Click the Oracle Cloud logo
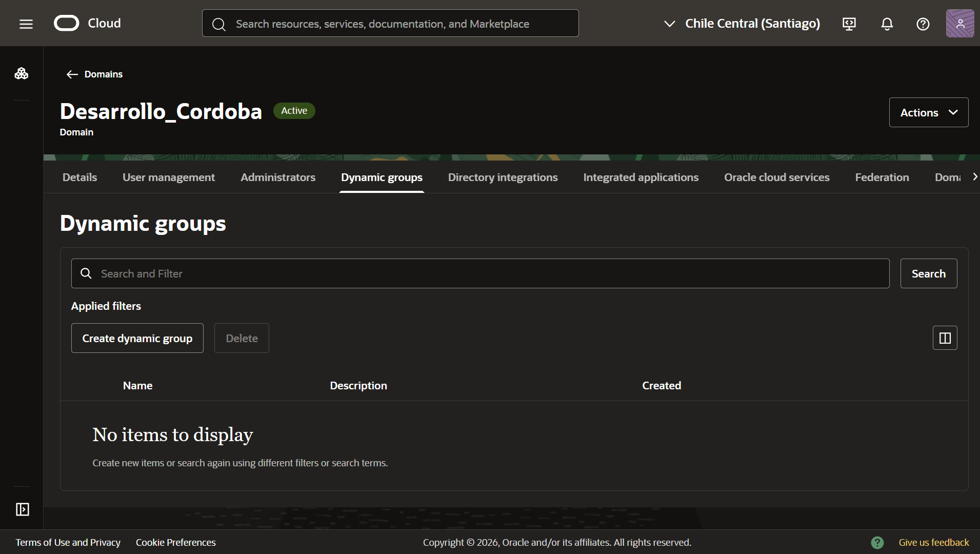Viewport: 980px width, 554px height. click(x=88, y=23)
